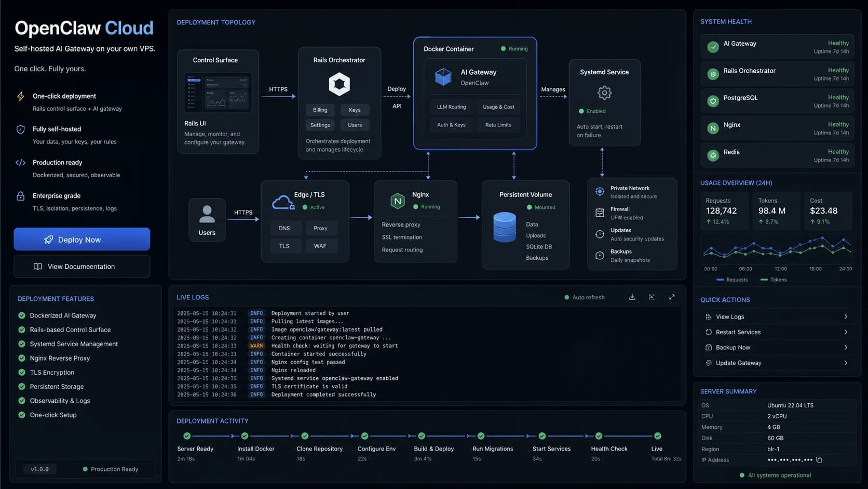Click the Nginx health N icon
868x489 pixels.
pos(713,128)
